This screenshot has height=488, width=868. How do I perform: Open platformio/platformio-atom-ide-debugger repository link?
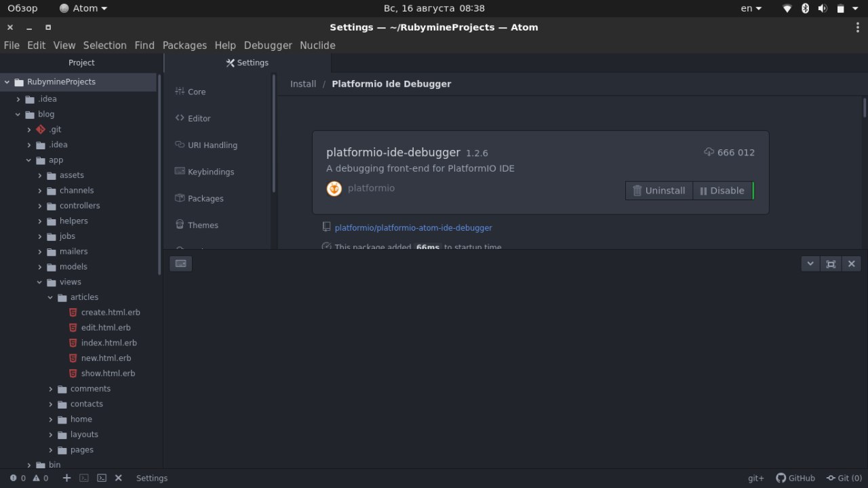click(x=414, y=228)
